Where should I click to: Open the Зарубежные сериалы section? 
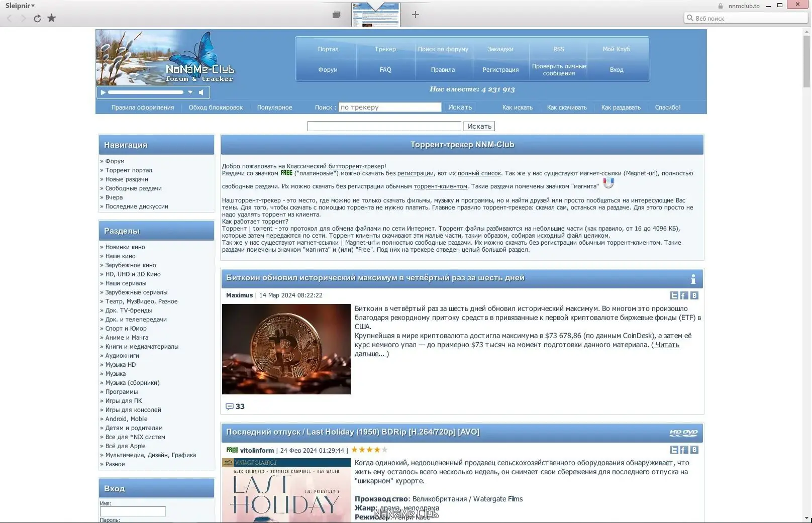[x=136, y=292]
